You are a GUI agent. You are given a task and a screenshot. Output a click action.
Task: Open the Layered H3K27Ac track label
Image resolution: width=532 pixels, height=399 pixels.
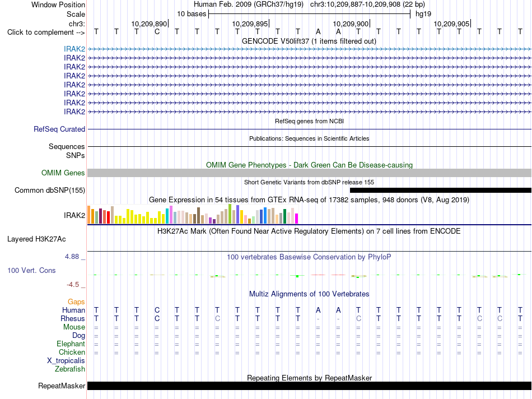(36, 239)
